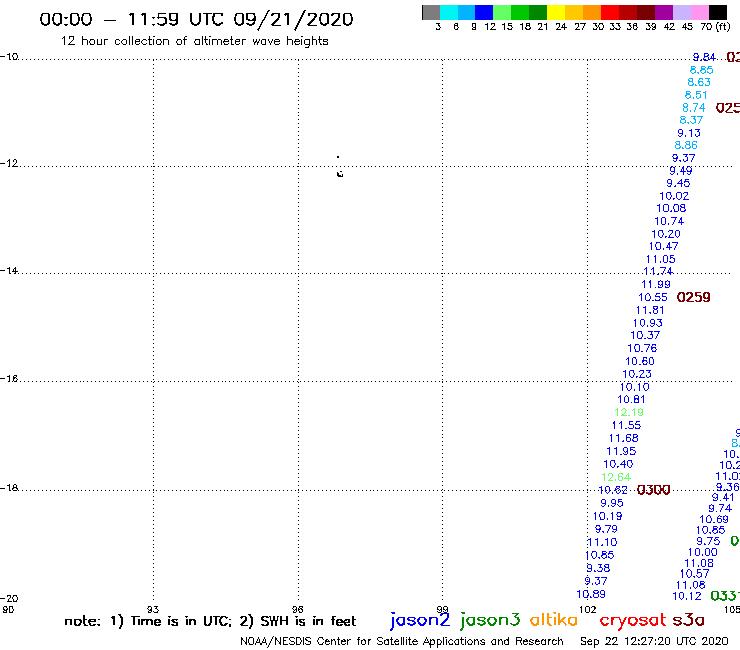This screenshot has width=740, height=650.
Task: Click the bright red legend swatch
Action: coord(610,12)
